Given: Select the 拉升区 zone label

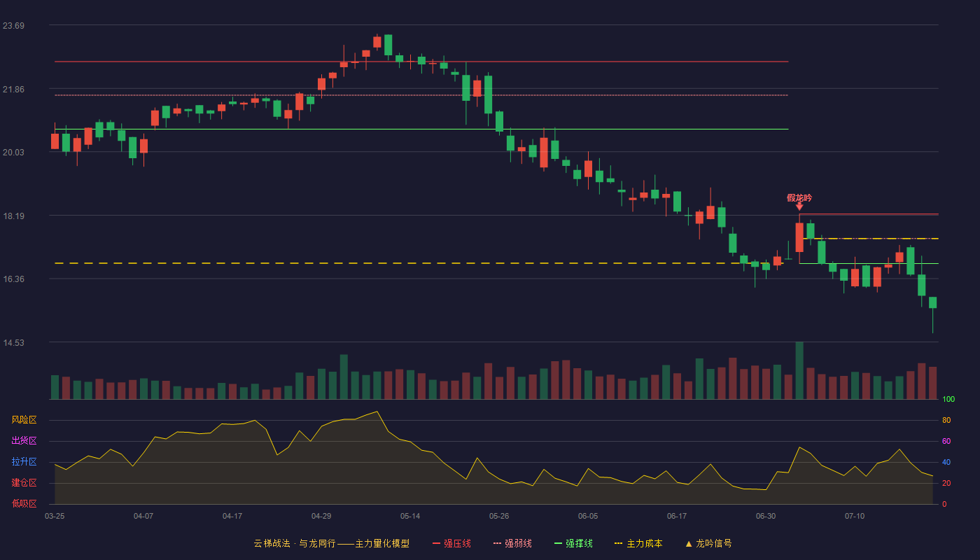Looking at the screenshot, I should click(24, 462).
